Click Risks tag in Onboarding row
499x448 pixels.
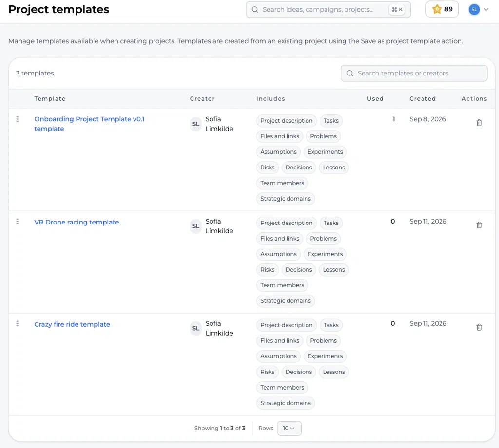268,168
